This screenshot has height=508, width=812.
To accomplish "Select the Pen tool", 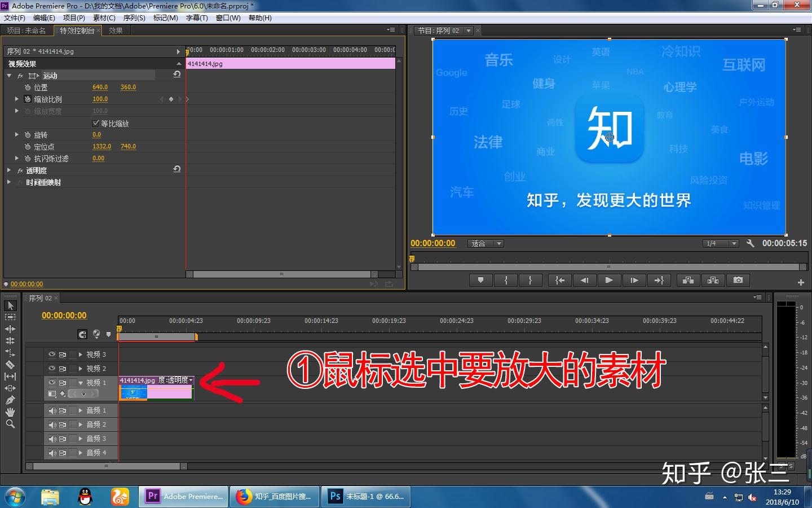I will (x=10, y=400).
